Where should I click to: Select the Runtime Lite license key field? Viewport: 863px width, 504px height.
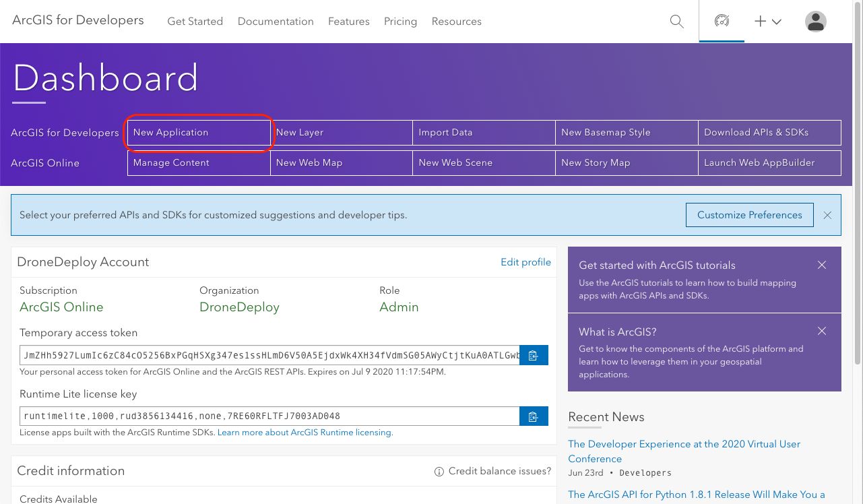coord(270,416)
